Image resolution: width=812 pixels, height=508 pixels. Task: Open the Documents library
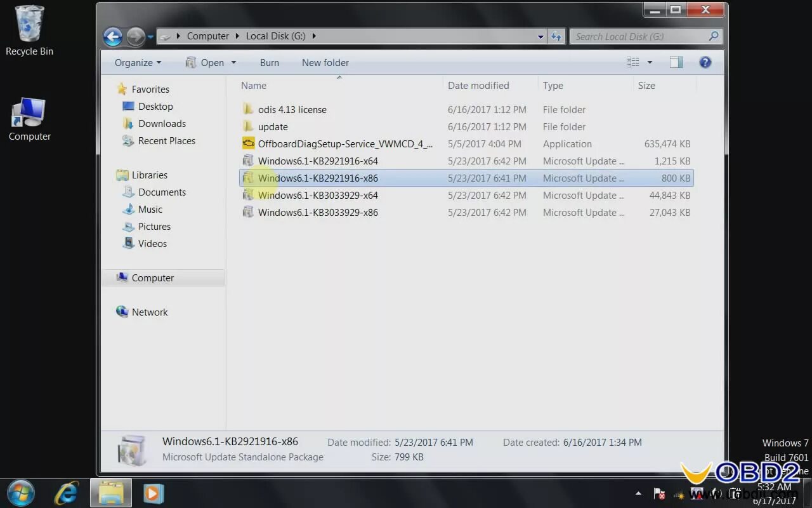coord(162,192)
